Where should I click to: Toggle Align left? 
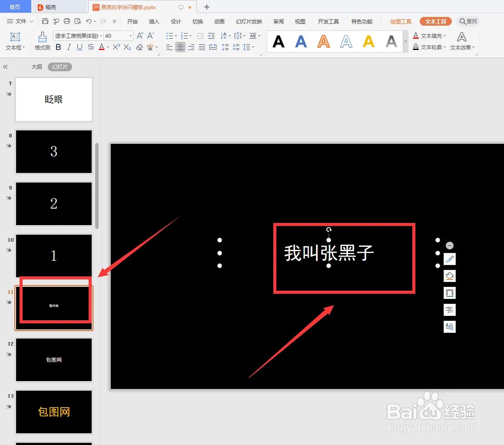point(169,47)
